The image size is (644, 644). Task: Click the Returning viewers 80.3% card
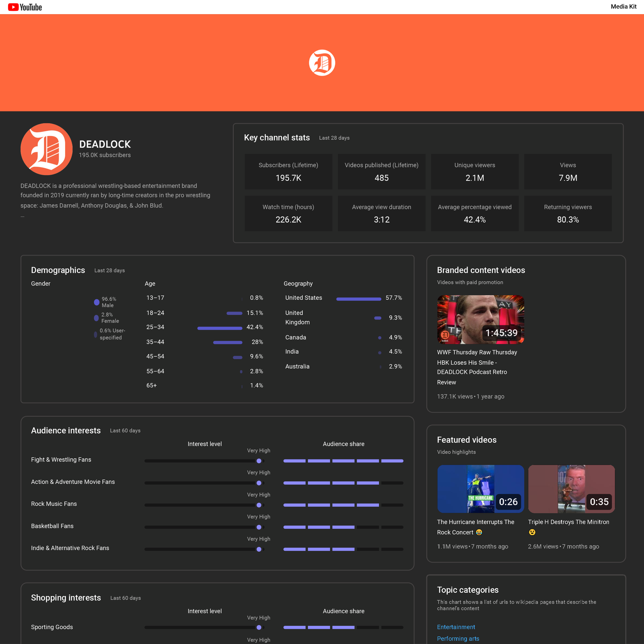[x=568, y=213]
